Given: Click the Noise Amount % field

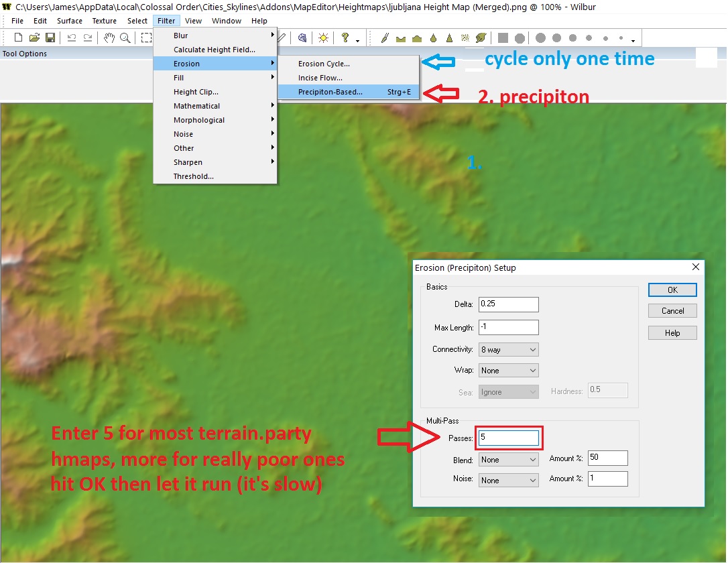Looking at the screenshot, I should [608, 479].
